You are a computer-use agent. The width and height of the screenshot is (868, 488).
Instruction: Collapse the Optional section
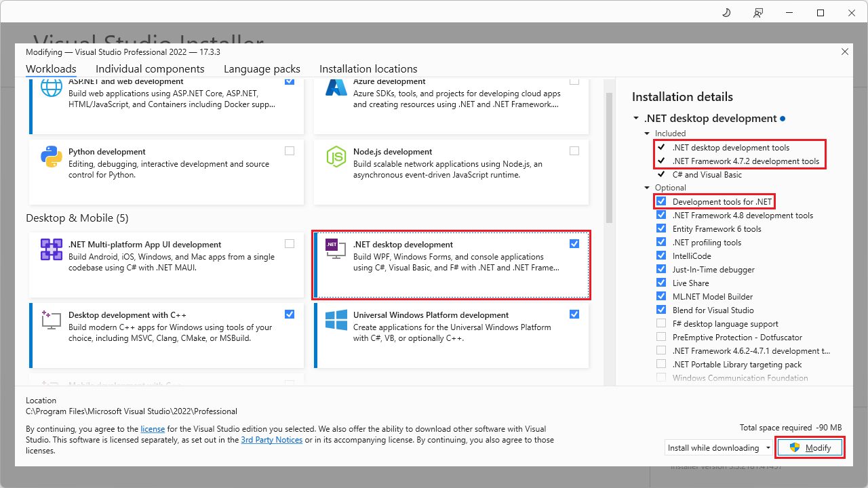coord(646,187)
